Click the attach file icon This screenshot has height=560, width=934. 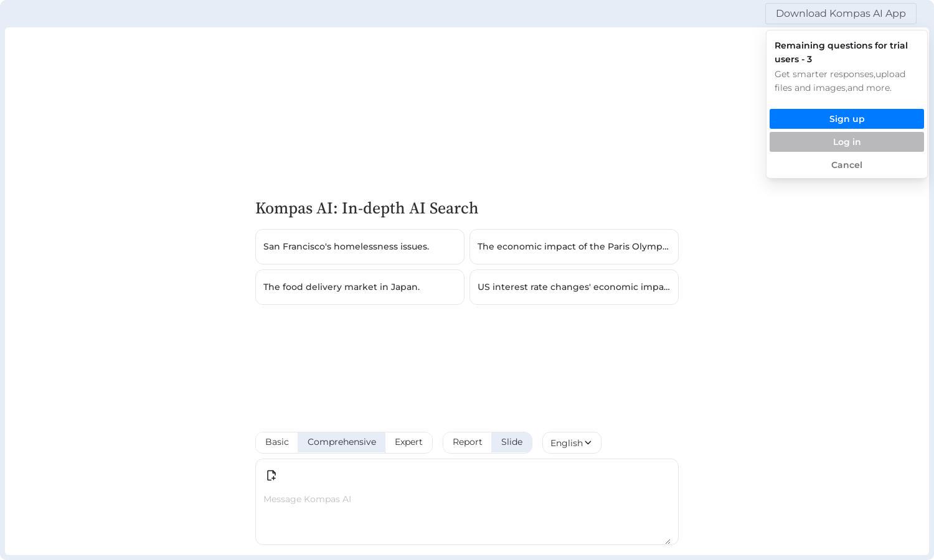coord(271,475)
